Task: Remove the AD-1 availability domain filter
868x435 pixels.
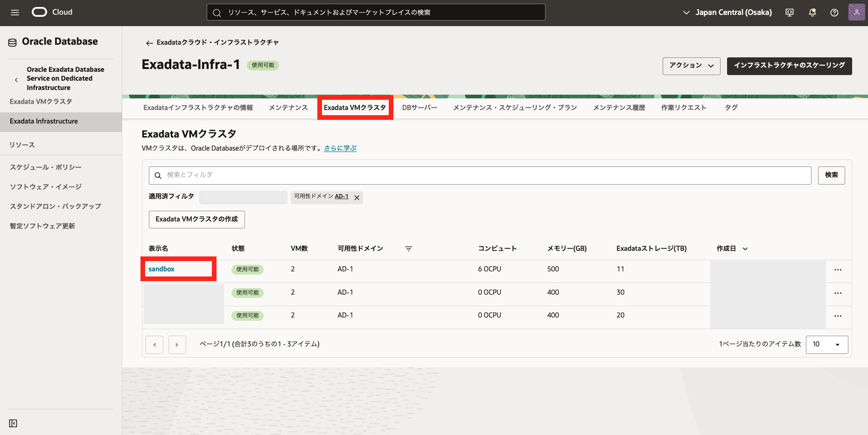Action: pos(357,198)
